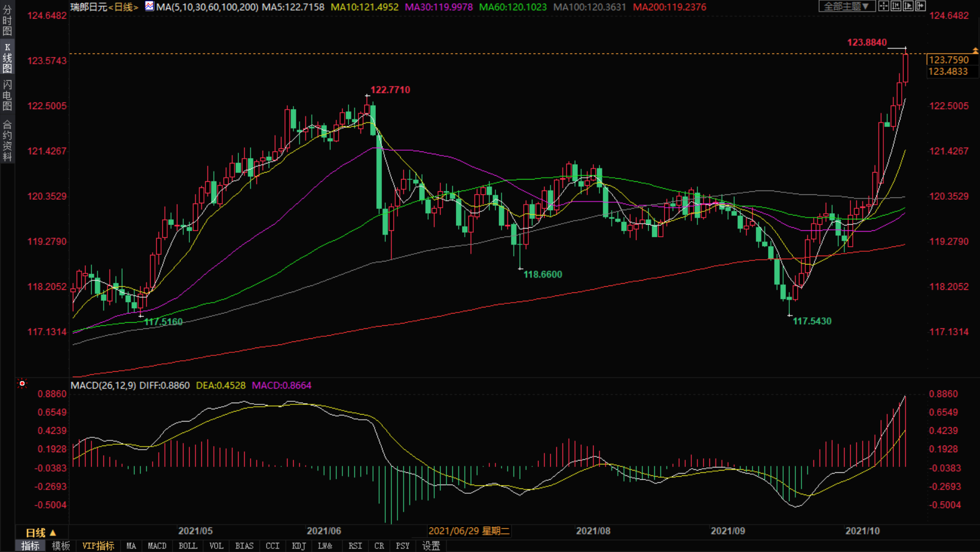
Task: Switch indicator to BOLL
Action: click(187, 546)
